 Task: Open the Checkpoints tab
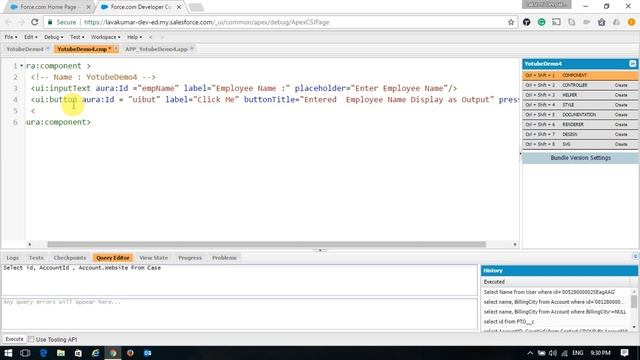click(x=70, y=258)
